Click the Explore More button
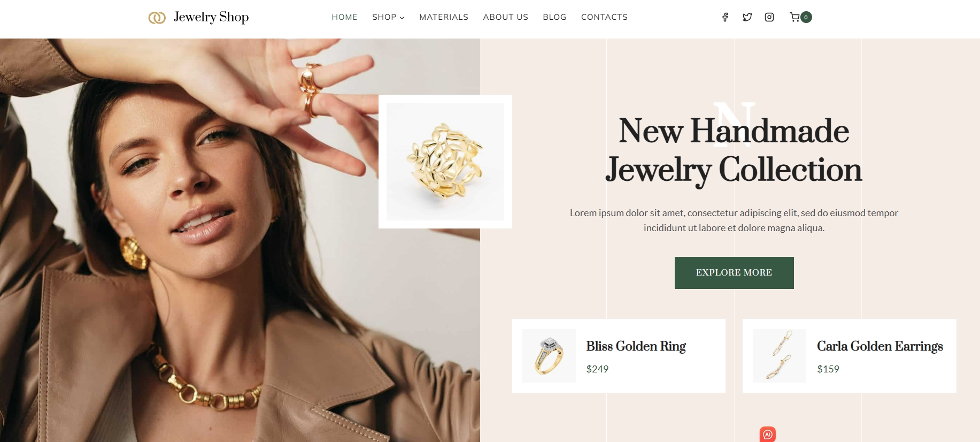The width and height of the screenshot is (980, 442). [x=734, y=273]
